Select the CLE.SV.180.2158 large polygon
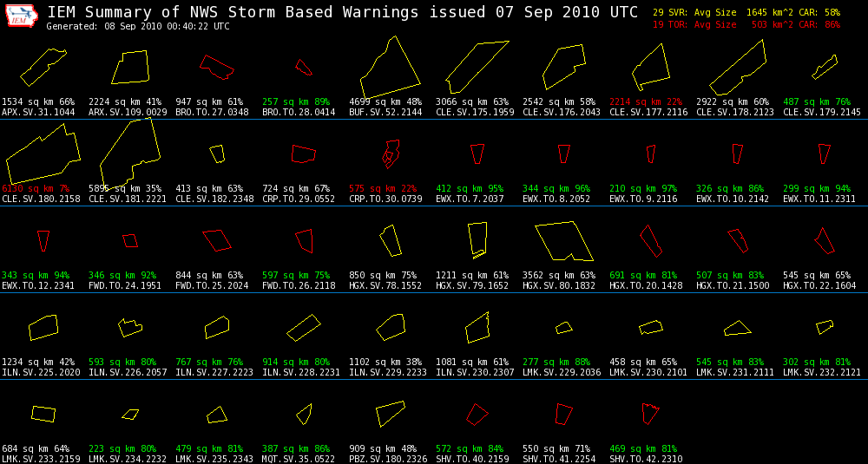Viewport: 868px width, 464px height. [x=43, y=154]
